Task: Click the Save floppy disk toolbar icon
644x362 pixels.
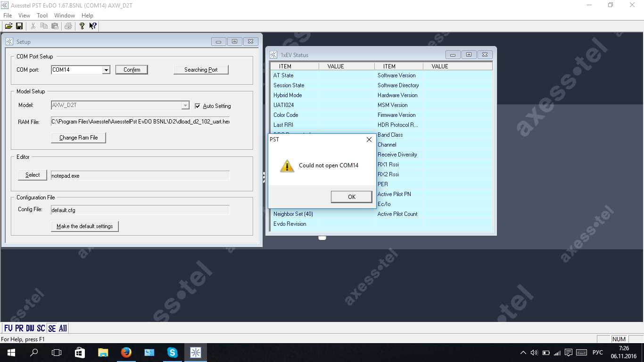Action: pos(19,26)
